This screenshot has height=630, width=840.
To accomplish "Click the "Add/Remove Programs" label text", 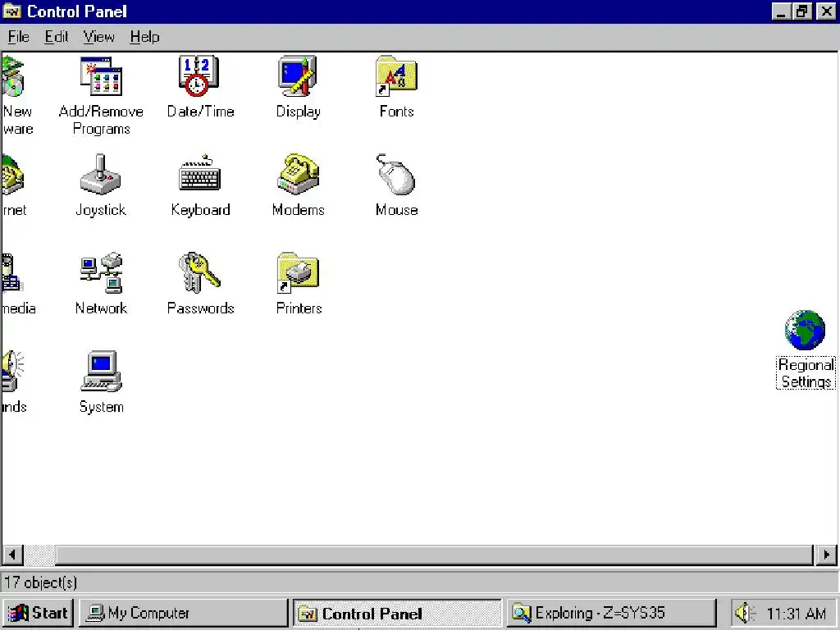I will 101,120.
